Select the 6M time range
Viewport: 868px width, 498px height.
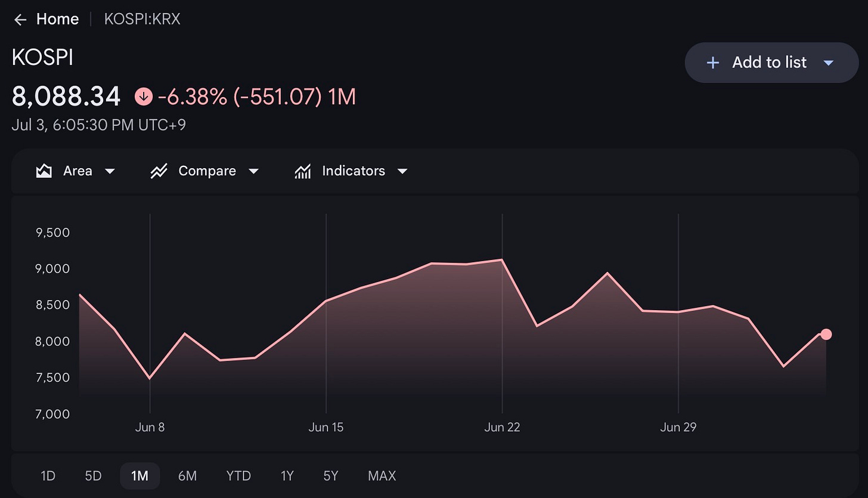coord(187,476)
